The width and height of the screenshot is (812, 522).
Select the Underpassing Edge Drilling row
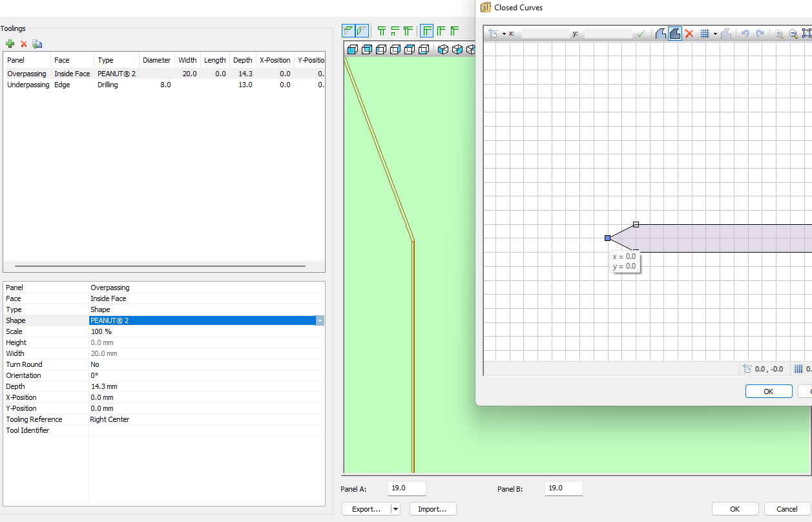(x=164, y=85)
